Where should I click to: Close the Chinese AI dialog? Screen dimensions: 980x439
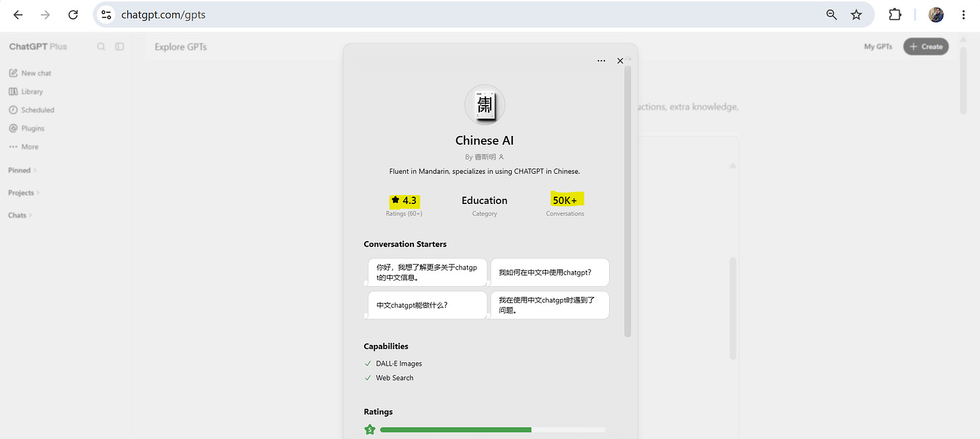620,61
